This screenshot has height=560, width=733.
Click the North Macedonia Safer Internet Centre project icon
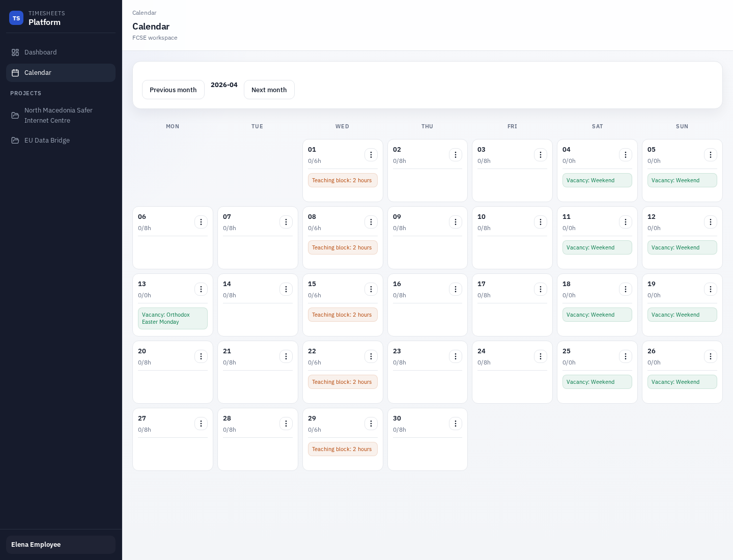coord(16,116)
